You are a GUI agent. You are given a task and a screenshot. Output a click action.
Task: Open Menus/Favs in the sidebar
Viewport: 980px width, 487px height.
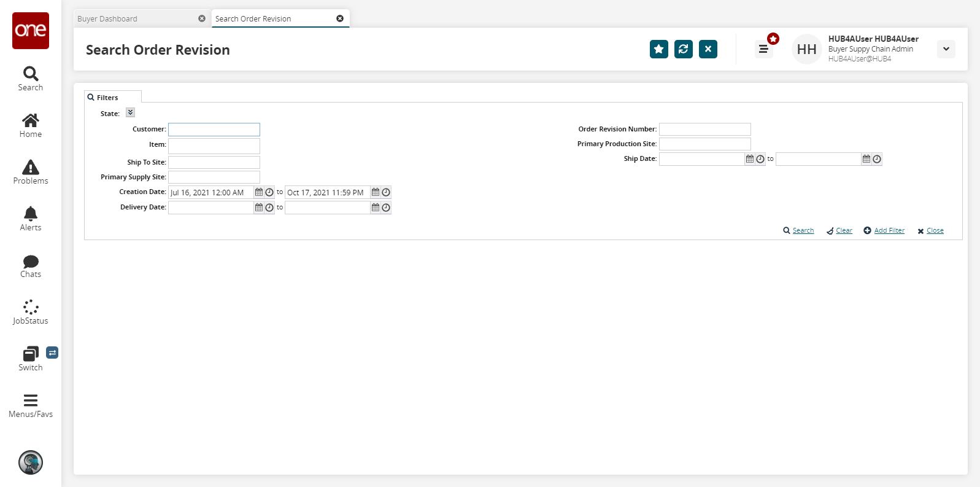pos(31,405)
